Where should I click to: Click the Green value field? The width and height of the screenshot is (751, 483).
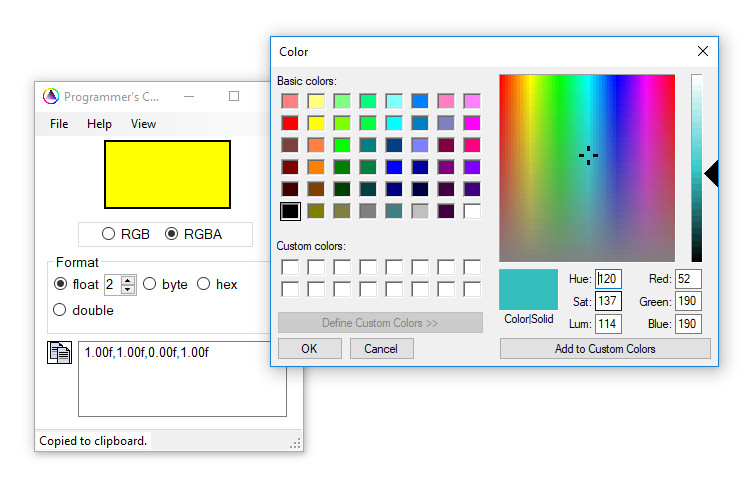click(x=689, y=301)
